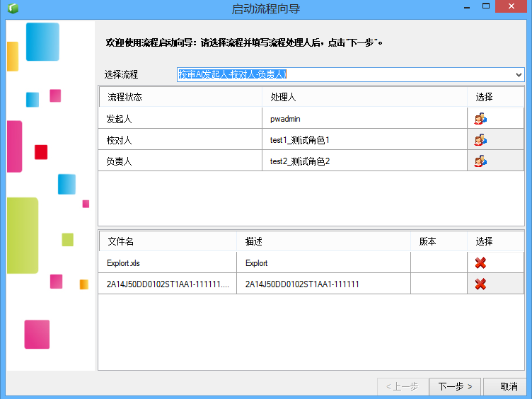The height and width of the screenshot is (399, 532).
Task: Remove Explort.xls with red X icon
Action: point(480,263)
